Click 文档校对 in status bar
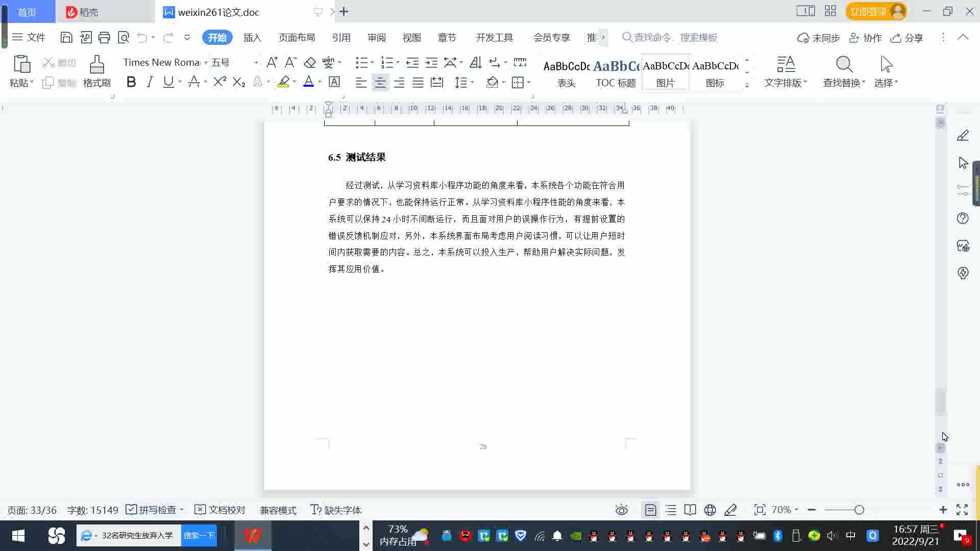The image size is (980, 551). tap(220, 510)
